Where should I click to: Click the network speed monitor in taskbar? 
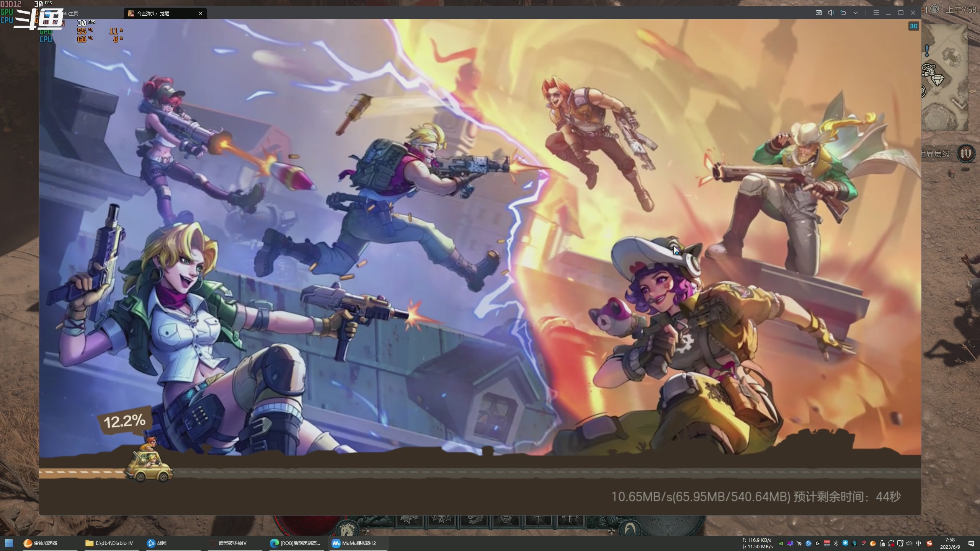coord(757,543)
